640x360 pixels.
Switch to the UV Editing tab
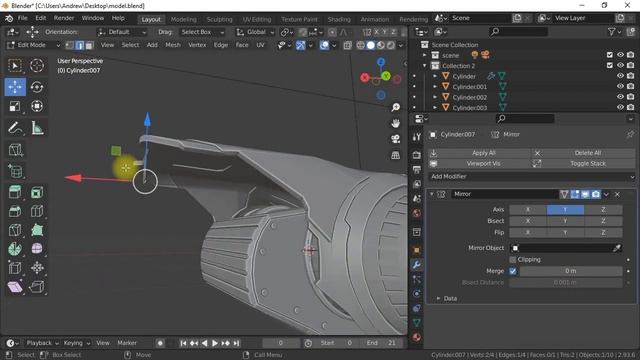pyautogui.click(x=257, y=19)
